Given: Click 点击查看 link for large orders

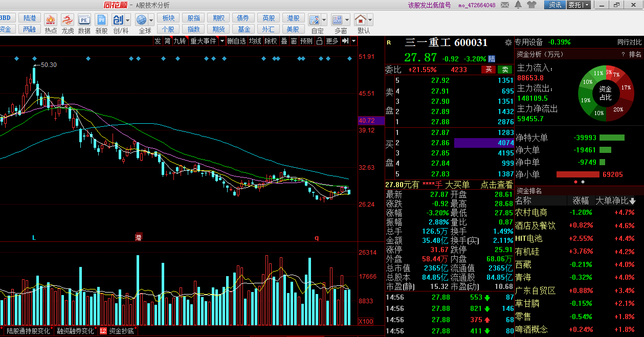Looking at the screenshot, I should [x=496, y=185].
